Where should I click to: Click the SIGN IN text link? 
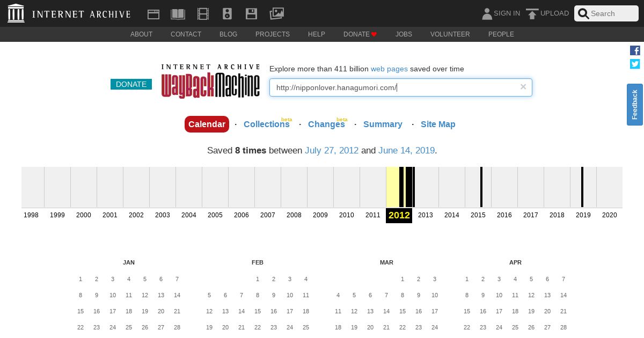pos(507,13)
